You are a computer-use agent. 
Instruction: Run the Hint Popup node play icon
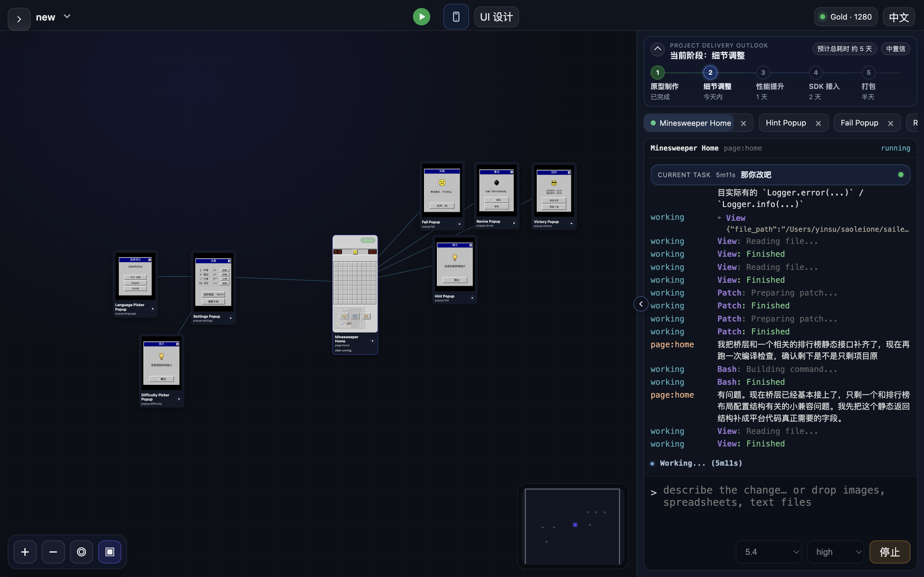click(472, 298)
